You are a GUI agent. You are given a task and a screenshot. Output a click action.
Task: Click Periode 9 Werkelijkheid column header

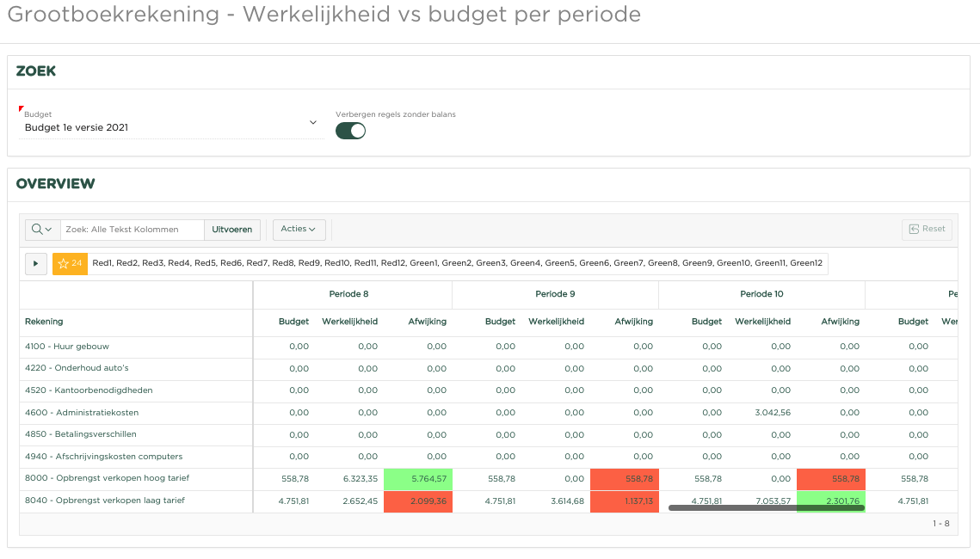556,322
